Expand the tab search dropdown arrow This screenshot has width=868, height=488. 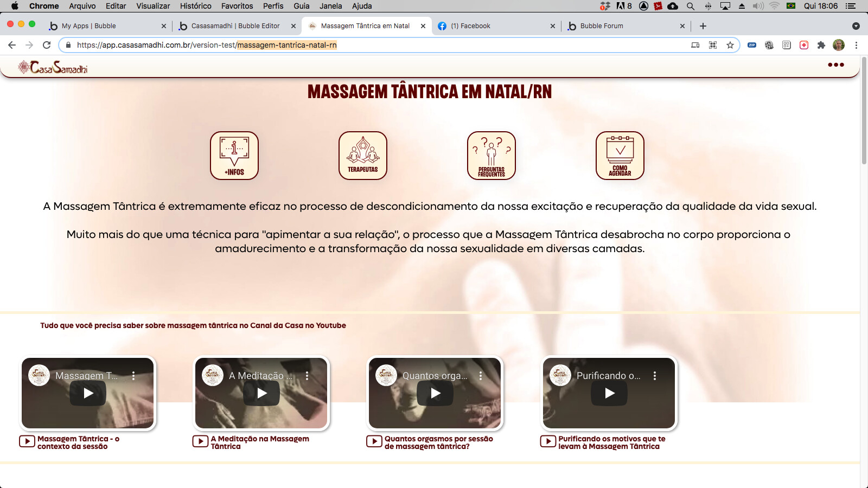856,25
